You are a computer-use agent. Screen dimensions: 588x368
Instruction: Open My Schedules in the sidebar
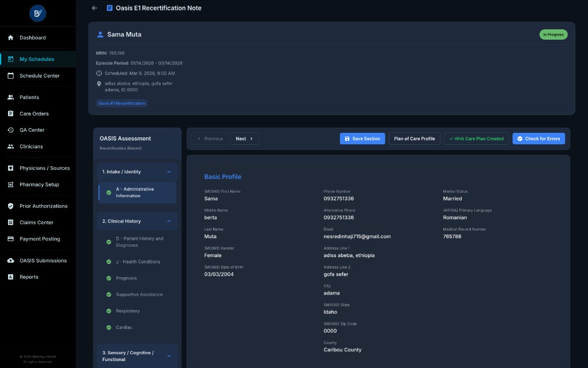pos(38,59)
